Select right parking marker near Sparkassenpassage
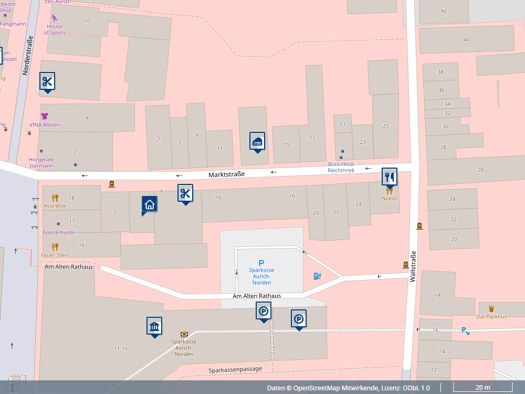Screen dimensions: 525x394 point(299,320)
